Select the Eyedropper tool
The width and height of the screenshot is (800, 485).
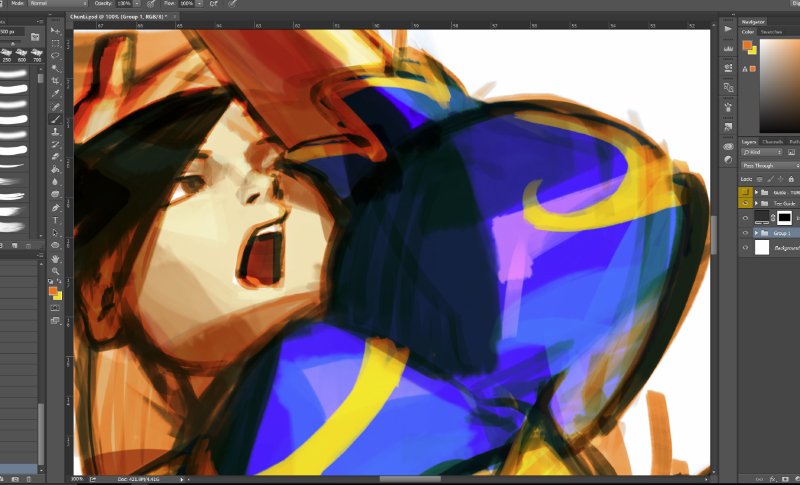click(x=55, y=93)
